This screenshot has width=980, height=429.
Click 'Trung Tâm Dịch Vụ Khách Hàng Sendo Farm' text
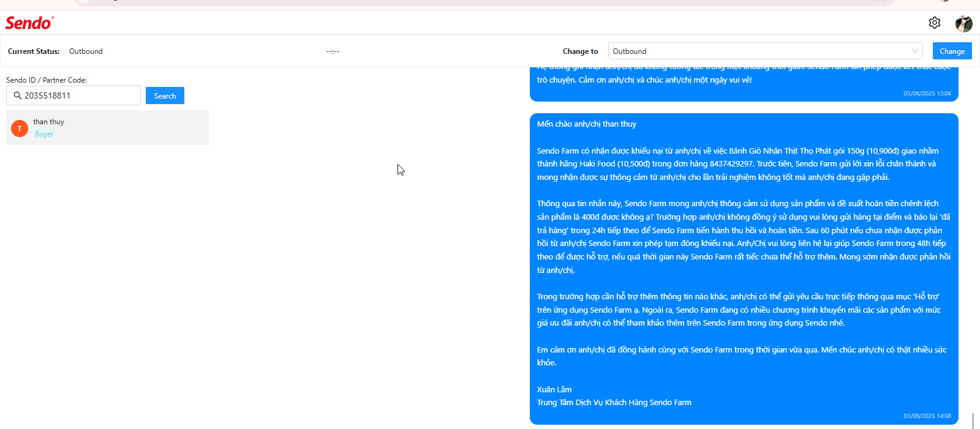pos(614,402)
